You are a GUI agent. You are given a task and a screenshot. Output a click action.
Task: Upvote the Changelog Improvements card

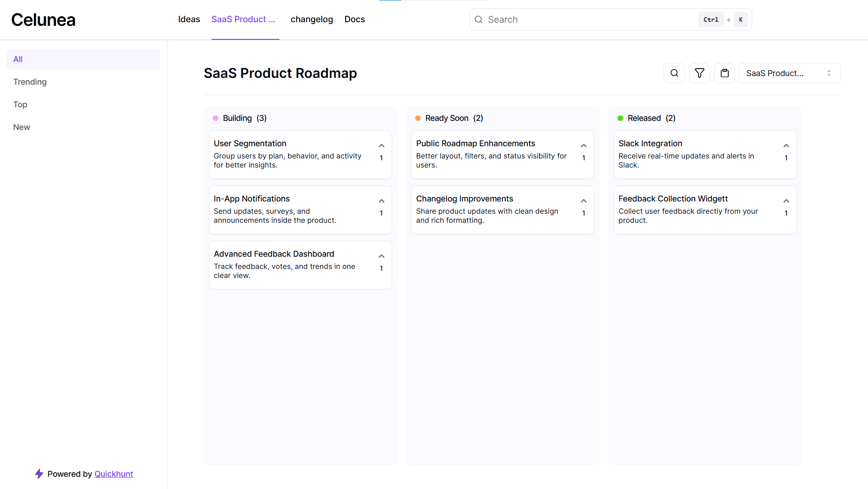click(583, 201)
